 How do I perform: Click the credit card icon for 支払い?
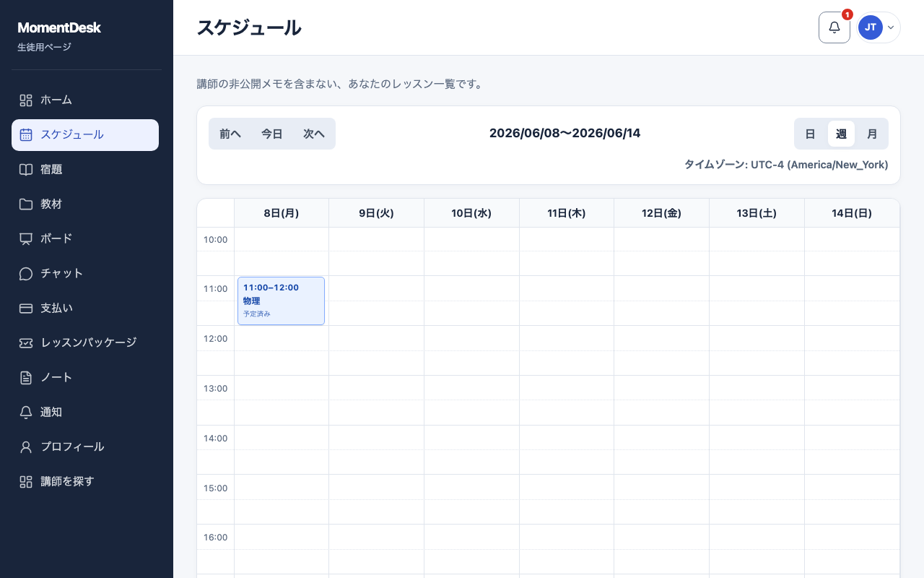point(26,309)
